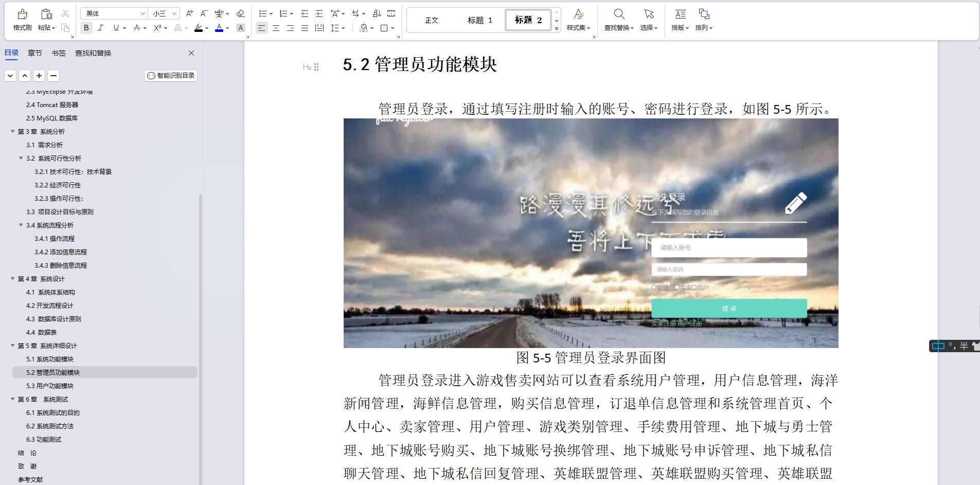
Task: Open 查找替换 find and replace
Action: 619,20
